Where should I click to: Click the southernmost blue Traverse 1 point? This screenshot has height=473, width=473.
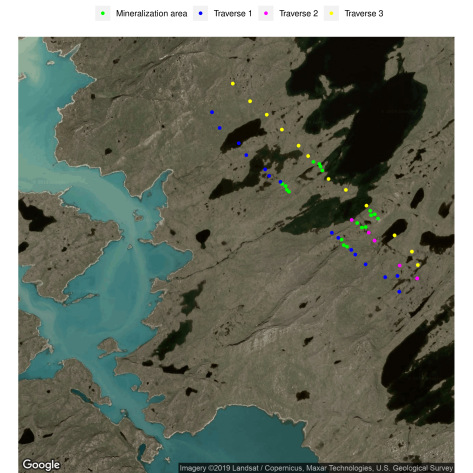[399, 292]
